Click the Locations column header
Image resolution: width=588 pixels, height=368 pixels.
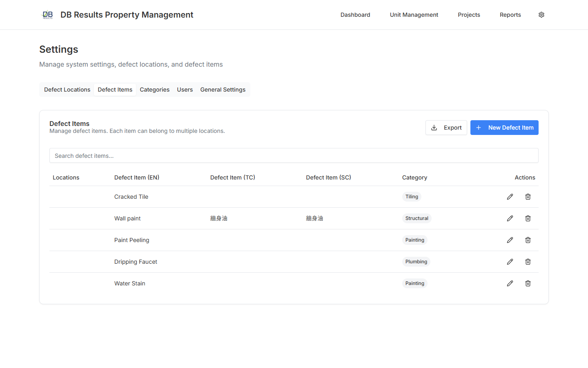coord(66,177)
